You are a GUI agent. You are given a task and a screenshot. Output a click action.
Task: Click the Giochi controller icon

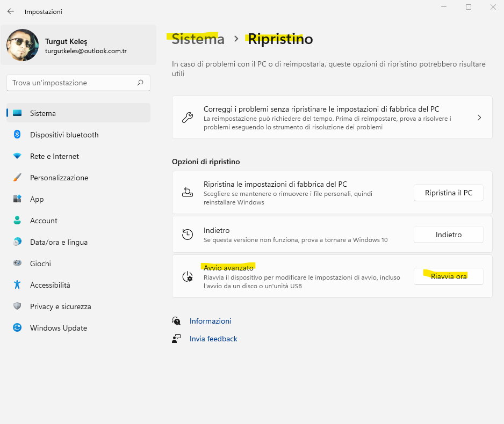pos(17,264)
